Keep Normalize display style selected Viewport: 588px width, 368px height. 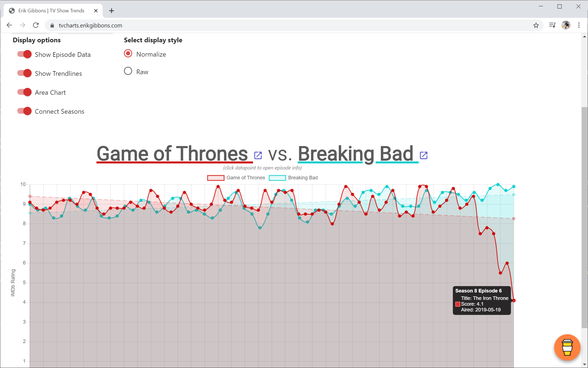[x=128, y=53]
